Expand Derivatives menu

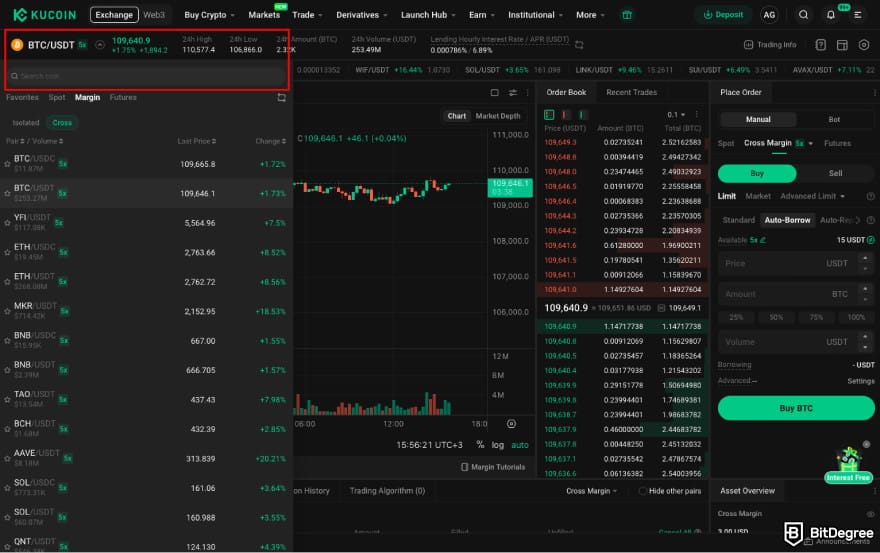361,15
